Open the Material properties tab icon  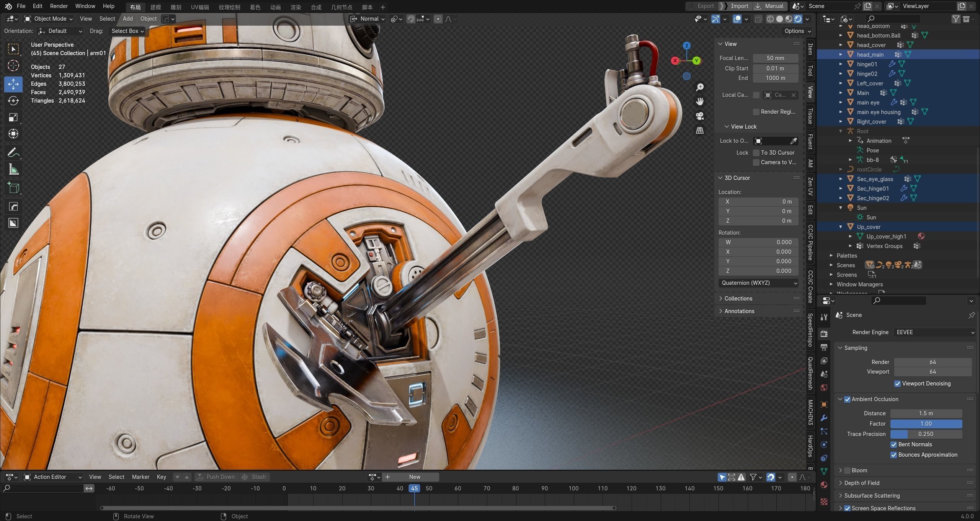pos(824,485)
